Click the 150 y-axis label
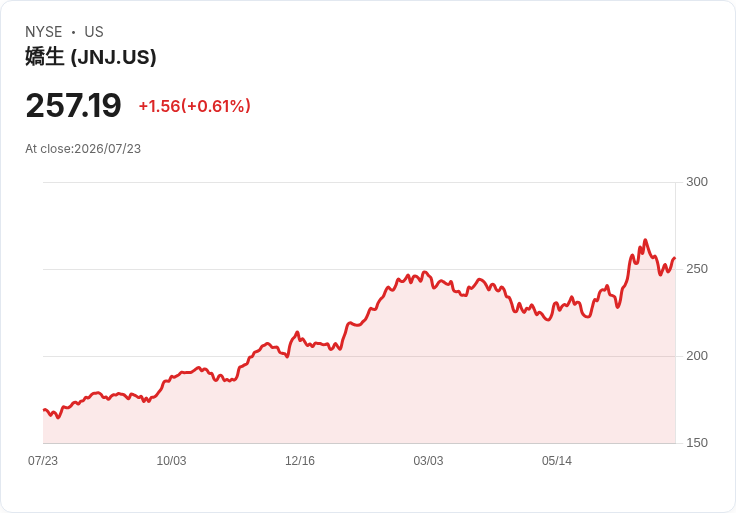This screenshot has height=513, width=736. (x=697, y=443)
